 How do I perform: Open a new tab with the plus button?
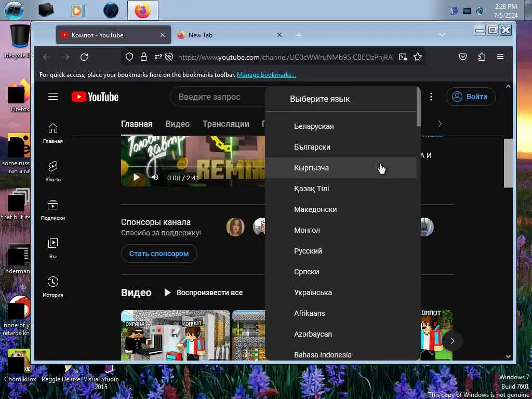pos(299,35)
